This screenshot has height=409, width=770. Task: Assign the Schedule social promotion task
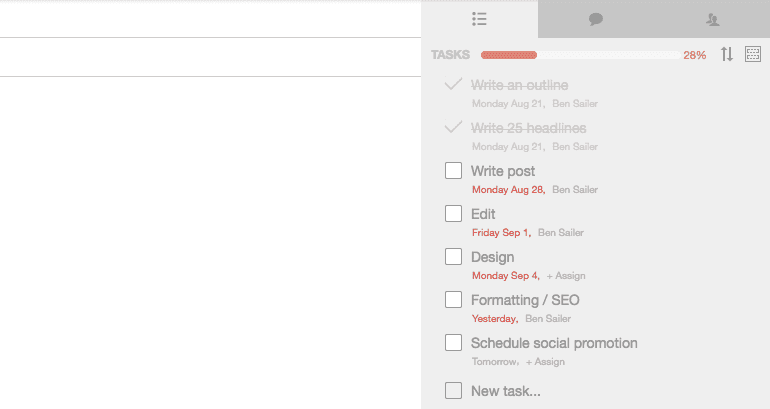(x=545, y=362)
